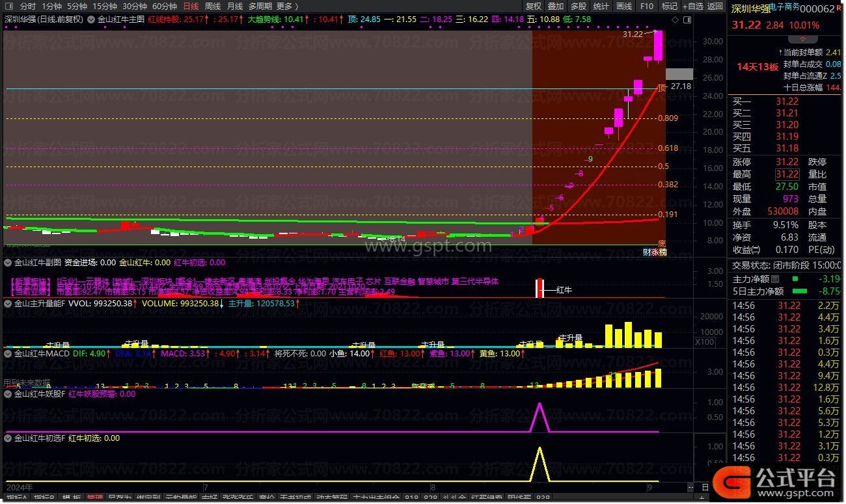Image resolution: width=846 pixels, height=504 pixels.
Task: Expand the 金山红牛副图 indicator dropdown
Action: point(8,263)
